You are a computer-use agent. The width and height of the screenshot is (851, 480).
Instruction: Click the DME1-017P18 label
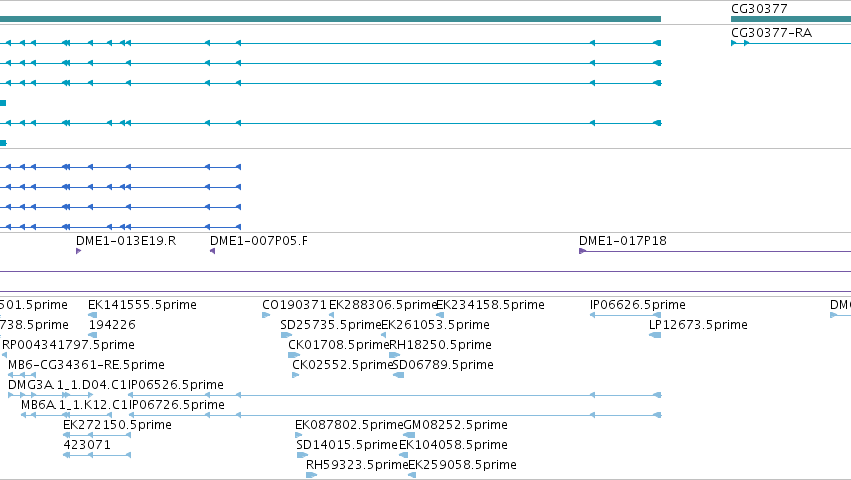coord(623,241)
